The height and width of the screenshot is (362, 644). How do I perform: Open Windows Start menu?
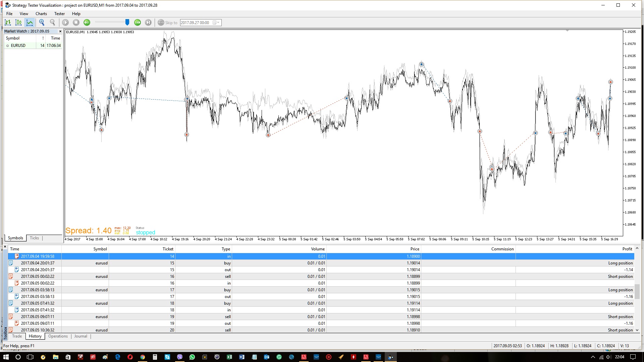pos(6,357)
